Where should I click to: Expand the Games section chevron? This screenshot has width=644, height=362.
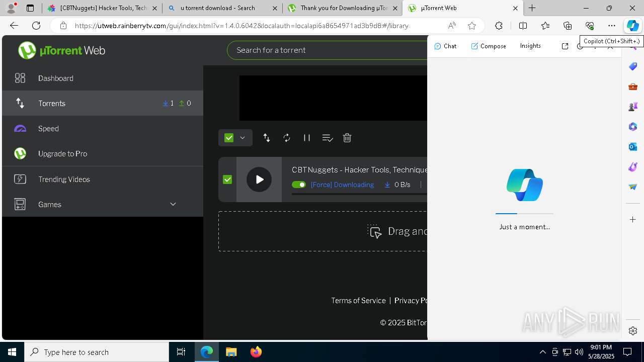point(173,204)
